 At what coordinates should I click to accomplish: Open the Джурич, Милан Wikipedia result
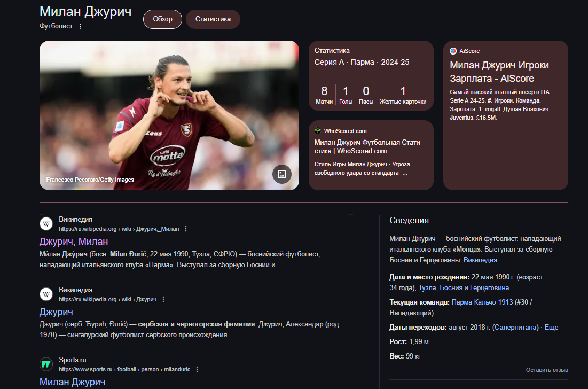click(74, 241)
